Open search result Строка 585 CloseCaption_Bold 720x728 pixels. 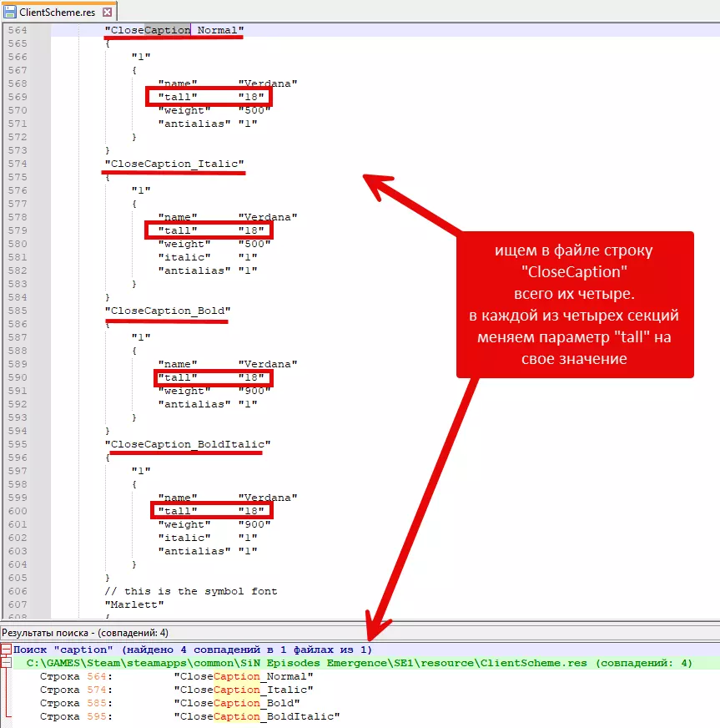pyautogui.click(x=170, y=703)
